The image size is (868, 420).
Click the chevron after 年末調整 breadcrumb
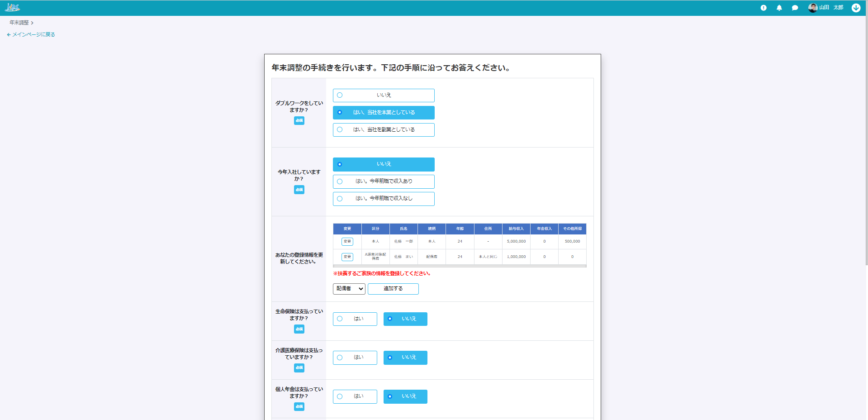pyautogui.click(x=32, y=23)
